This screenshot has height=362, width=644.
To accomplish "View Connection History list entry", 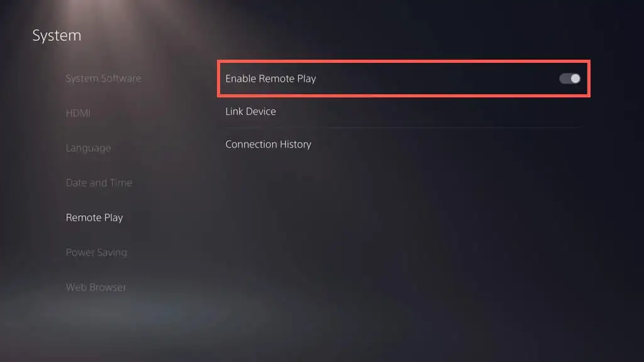I will [x=268, y=144].
